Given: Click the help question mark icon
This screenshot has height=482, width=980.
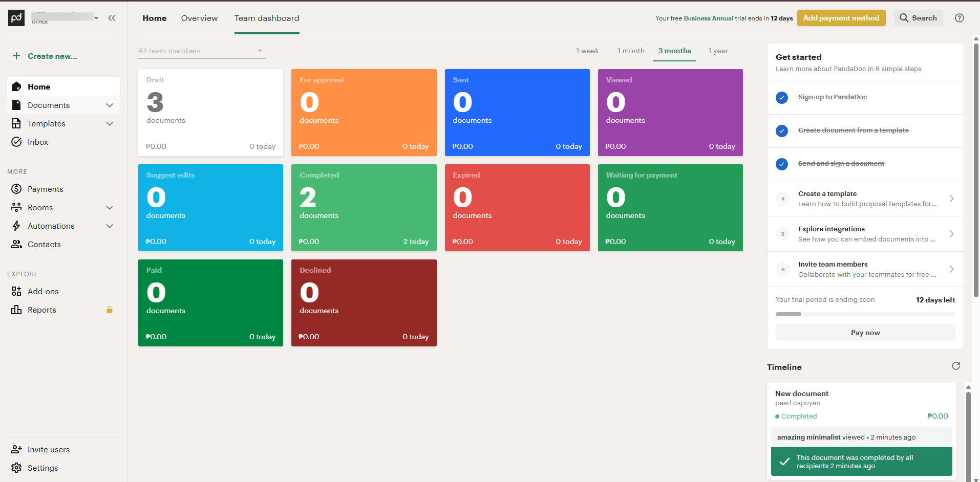Looking at the screenshot, I should click(x=959, y=18).
